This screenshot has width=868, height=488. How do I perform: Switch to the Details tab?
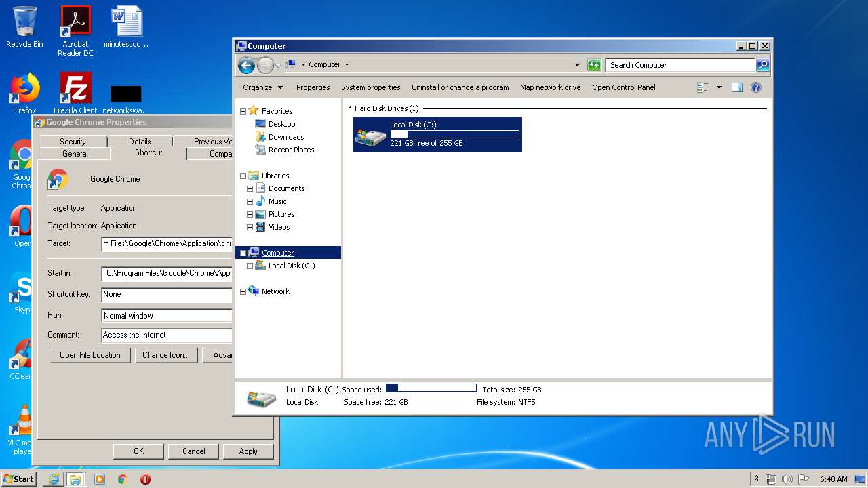coord(140,141)
